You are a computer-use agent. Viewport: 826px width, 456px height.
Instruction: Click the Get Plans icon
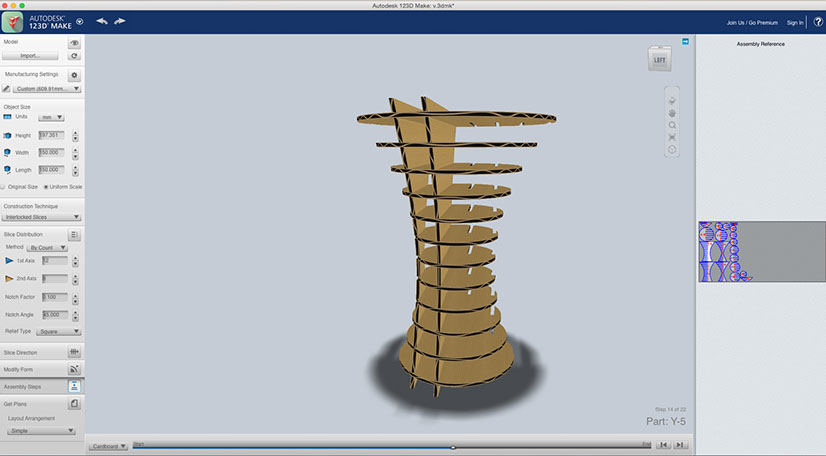coord(74,404)
